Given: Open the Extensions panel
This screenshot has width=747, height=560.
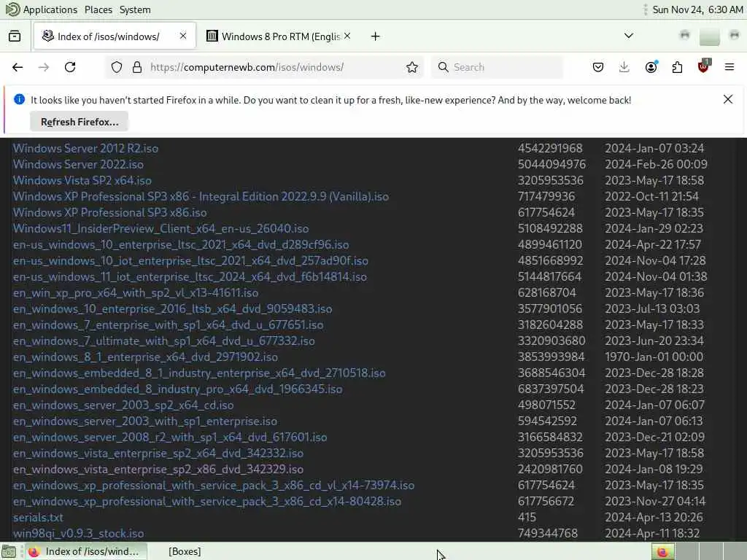Looking at the screenshot, I should pyautogui.click(x=677, y=67).
